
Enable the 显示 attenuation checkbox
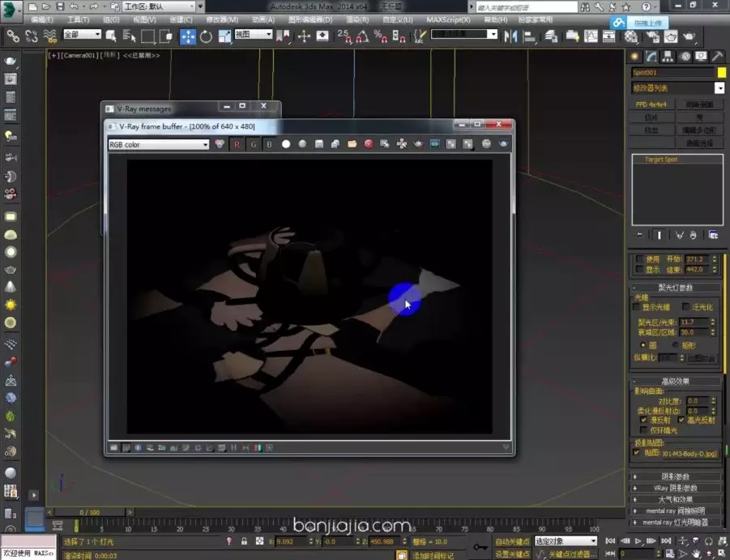click(x=639, y=270)
